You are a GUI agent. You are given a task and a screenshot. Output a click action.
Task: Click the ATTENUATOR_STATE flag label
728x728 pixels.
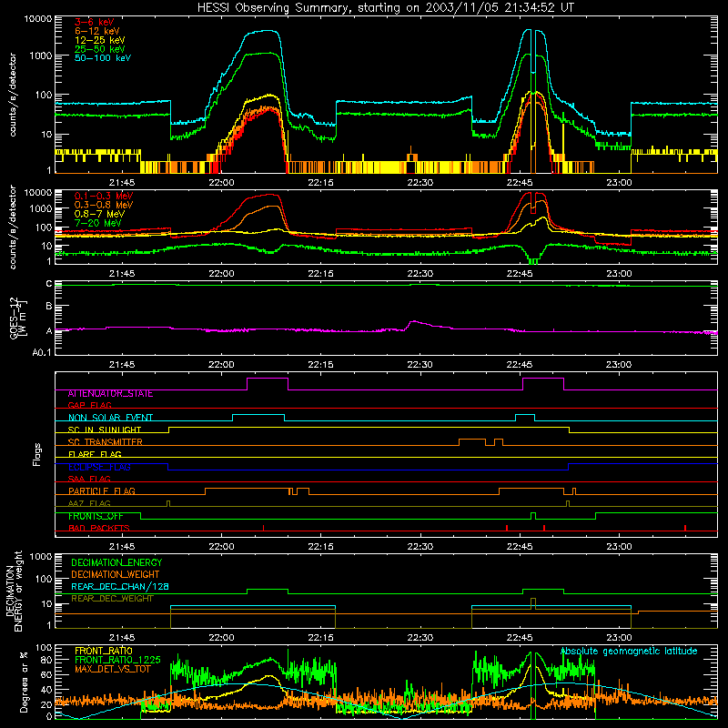[110, 394]
